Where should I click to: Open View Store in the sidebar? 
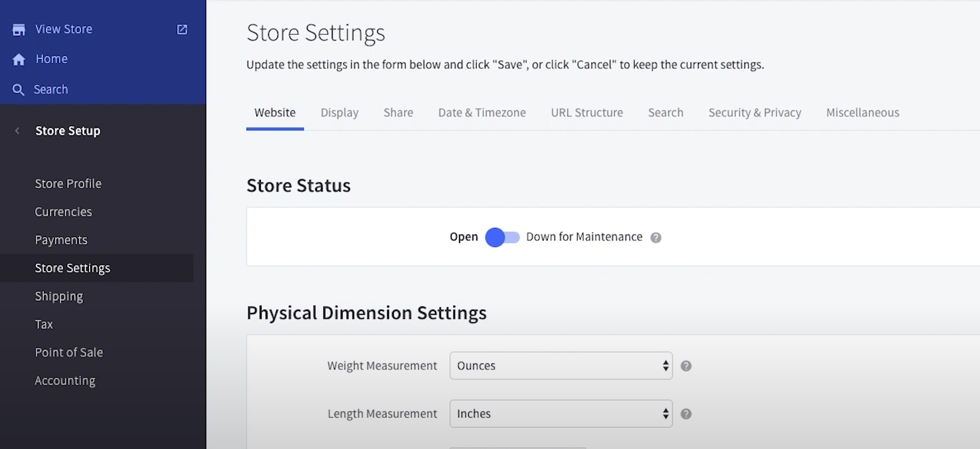[x=64, y=29]
